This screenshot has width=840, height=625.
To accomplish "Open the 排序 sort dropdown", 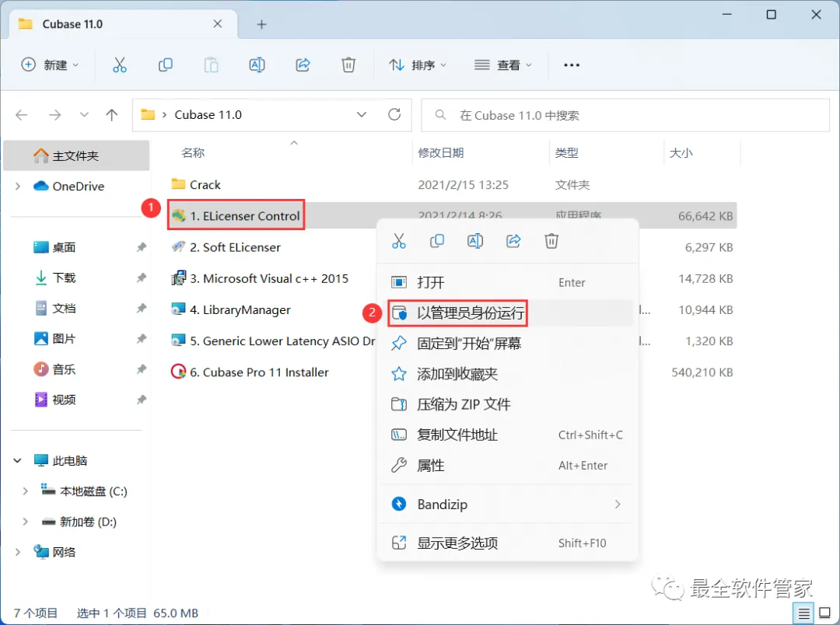I will tap(418, 65).
